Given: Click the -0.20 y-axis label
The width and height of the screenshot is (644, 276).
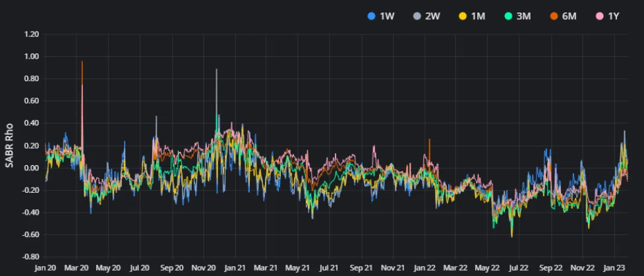Looking at the screenshot, I should coord(31,190).
